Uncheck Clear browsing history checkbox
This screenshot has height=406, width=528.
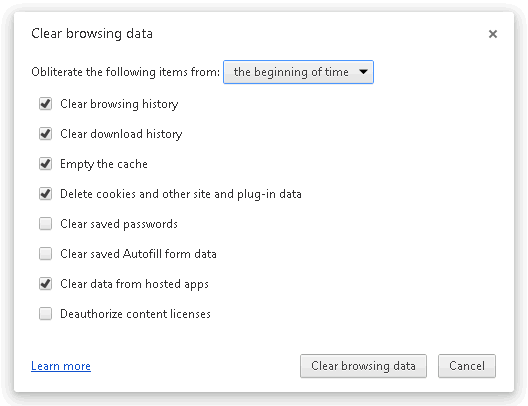[45, 104]
